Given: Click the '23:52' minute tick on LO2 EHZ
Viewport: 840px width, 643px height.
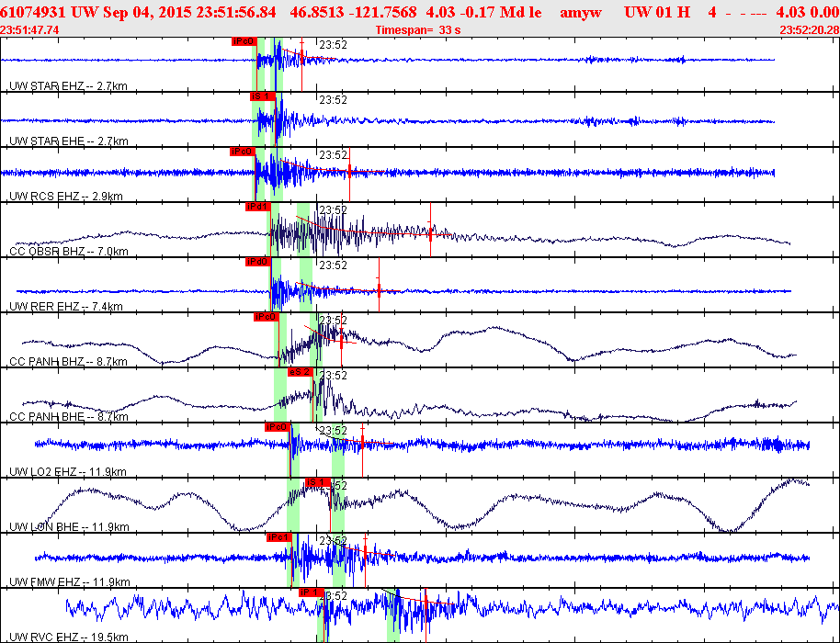Looking at the screenshot, I should (x=334, y=431).
